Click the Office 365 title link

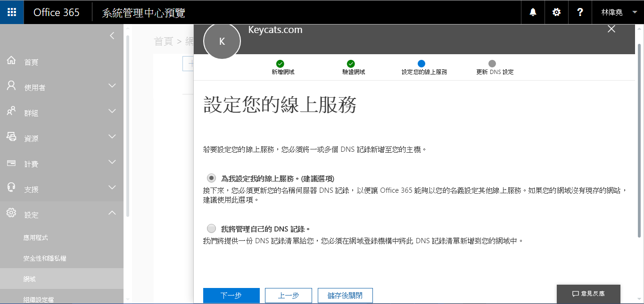click(x=57, y=12)
